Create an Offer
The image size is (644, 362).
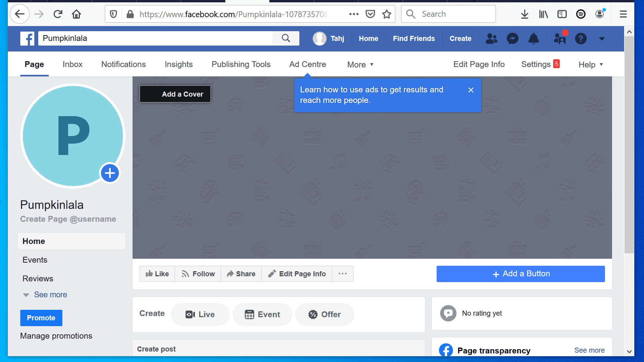coord(325,314)
